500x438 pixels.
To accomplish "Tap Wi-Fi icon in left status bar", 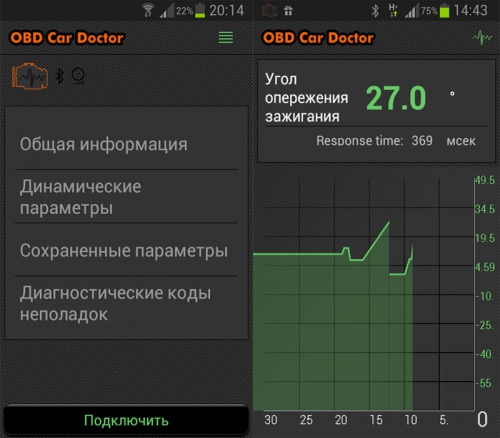I will click(x=148, y=10).
